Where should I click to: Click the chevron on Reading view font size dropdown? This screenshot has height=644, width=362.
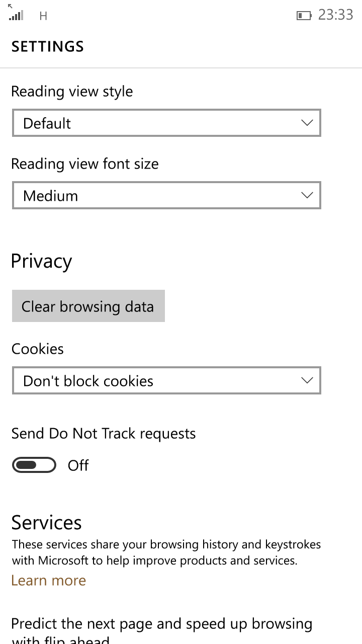(x=307, y=196)
